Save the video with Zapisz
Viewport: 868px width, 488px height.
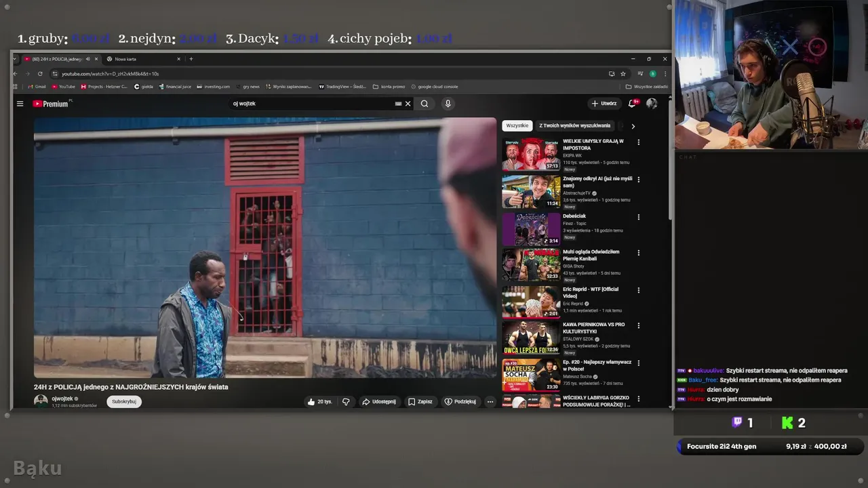(x=420, y=401)
